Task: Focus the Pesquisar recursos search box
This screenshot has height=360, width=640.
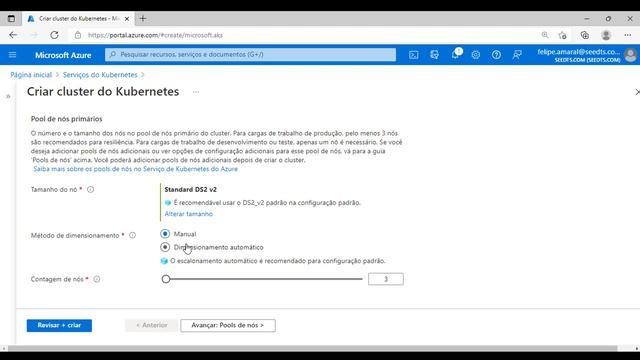Action: click(250, 55)
